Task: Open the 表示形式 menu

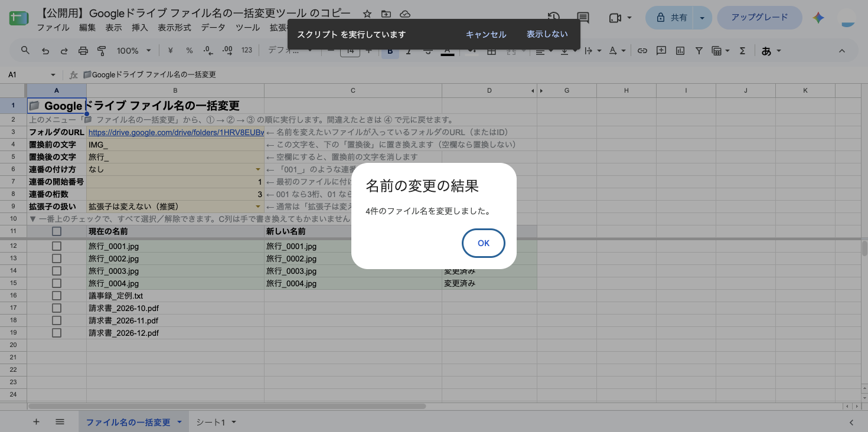Action: click(x=174, y=28)
